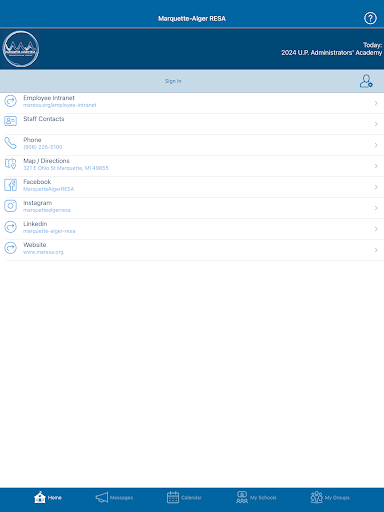Open marquette-alger-resa LinkedIn handle
The height and width of the screenshot is (512, 384).
click(49, 231)
